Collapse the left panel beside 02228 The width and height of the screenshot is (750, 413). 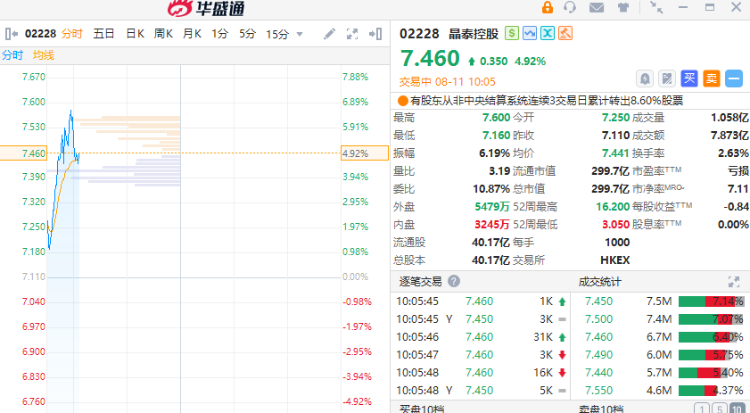pos(11,33)
